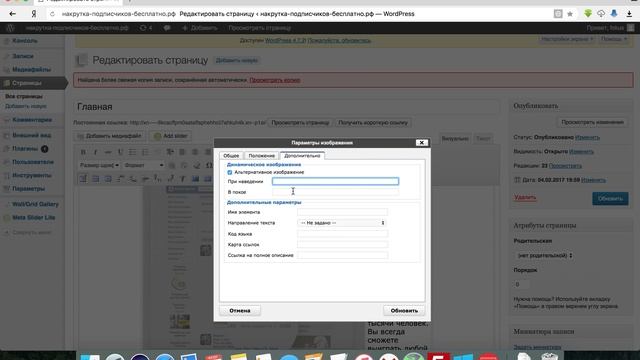Screen dimensions: 640x360
Task: Click the Add slider button
Action: pos(171,136)
